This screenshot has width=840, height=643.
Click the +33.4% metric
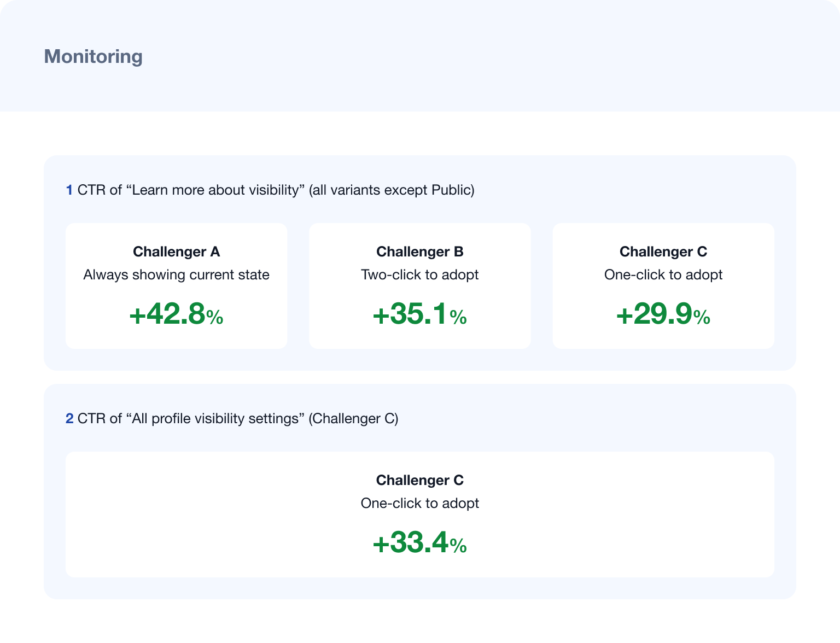(420, 543)
